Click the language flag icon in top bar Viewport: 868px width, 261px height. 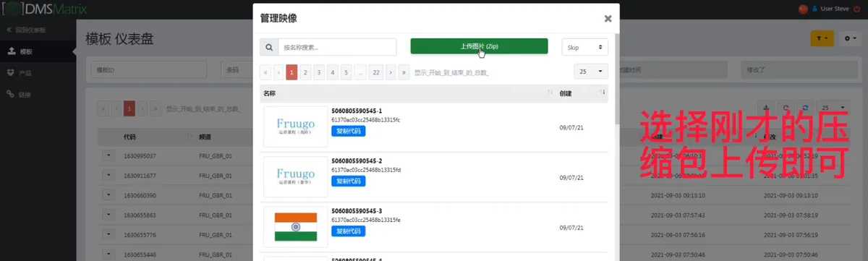[x=802, y=9]
